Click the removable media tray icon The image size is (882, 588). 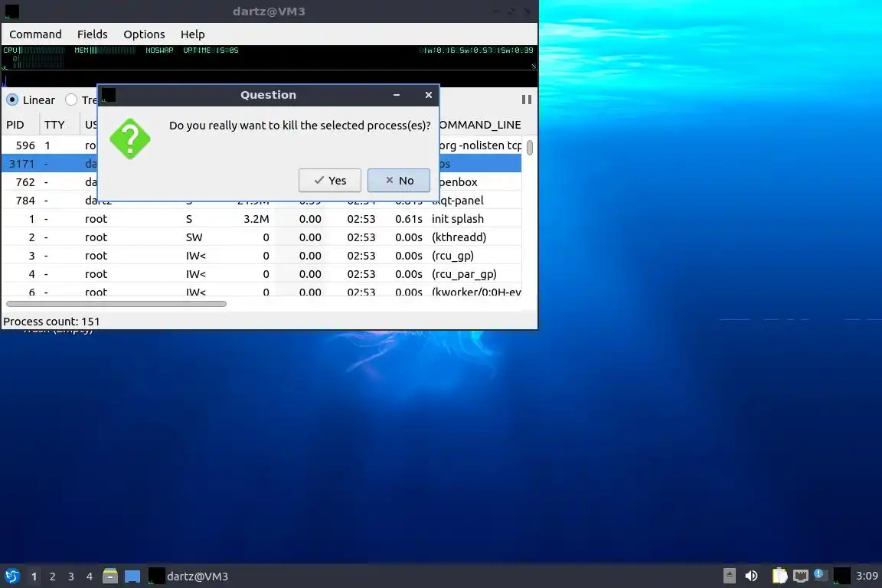click(729, 576)
